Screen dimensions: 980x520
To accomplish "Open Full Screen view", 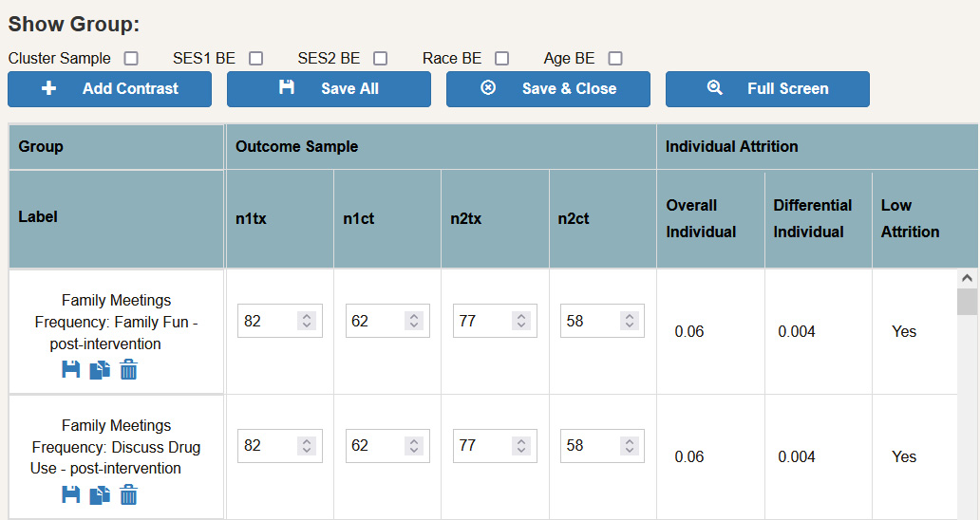I will pos(767,88).
